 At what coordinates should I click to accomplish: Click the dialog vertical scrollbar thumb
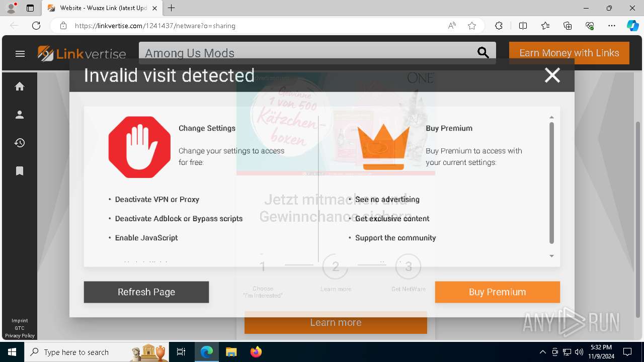point(551,183)
